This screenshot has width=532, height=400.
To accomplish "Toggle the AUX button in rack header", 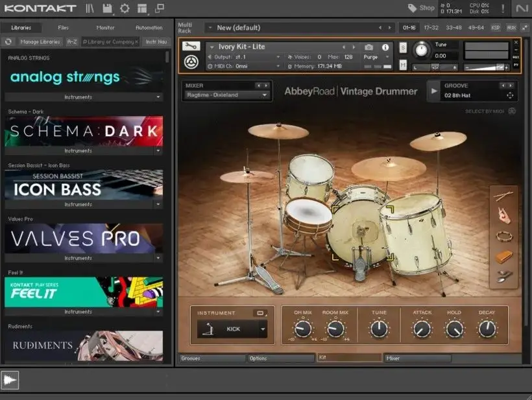I will 511,27.
